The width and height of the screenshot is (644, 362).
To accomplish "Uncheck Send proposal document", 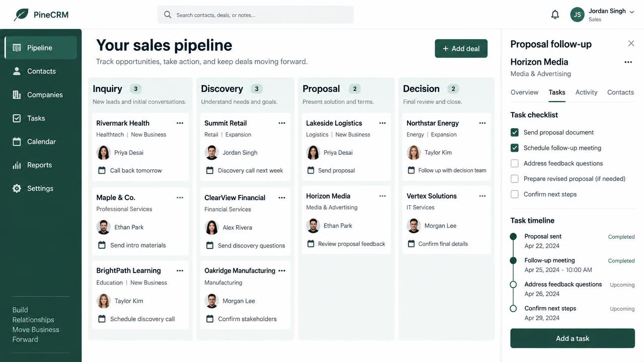I will point(514,132).
